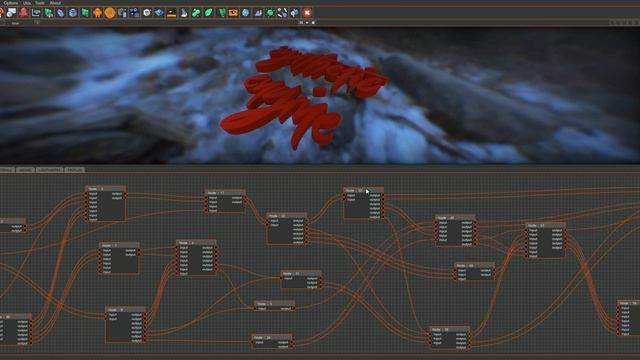Click the green cube toolbar icon
Image resolution: width=640 pixels, height=360 pixels.
[85, 13]
